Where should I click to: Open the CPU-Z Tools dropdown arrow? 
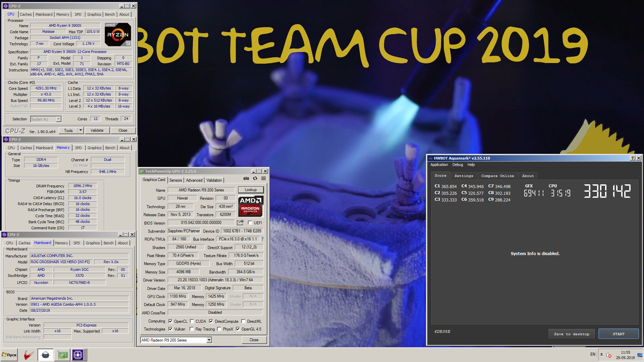80,130
